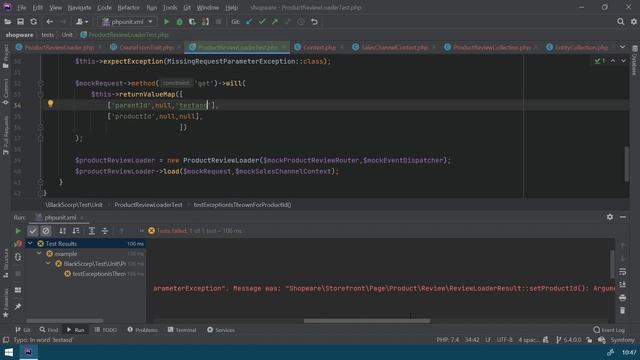Toggle scroll to end of console
The height and width of the screenshot is (360, 640).
[x=622, y=284]
